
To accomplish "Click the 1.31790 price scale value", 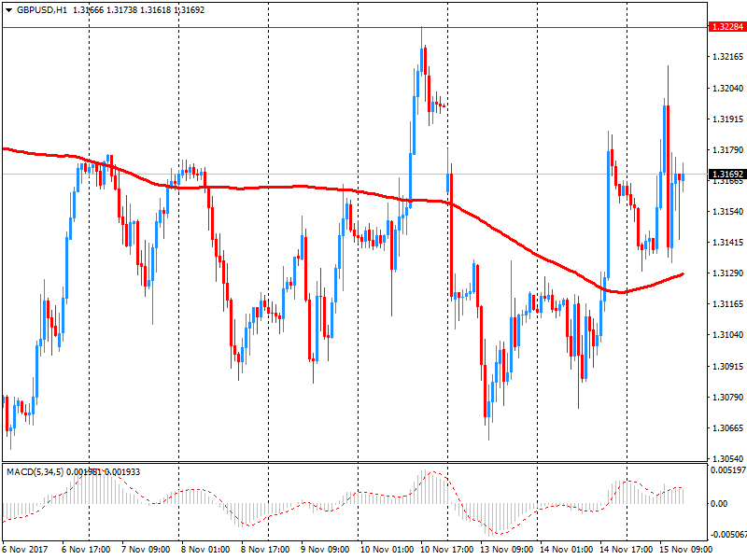I will click(727, 150).
